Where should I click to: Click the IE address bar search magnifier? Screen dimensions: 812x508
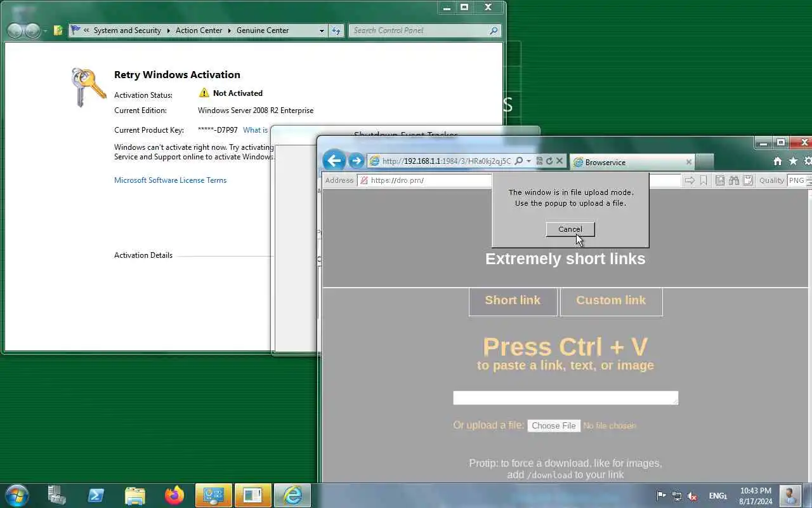518,161
